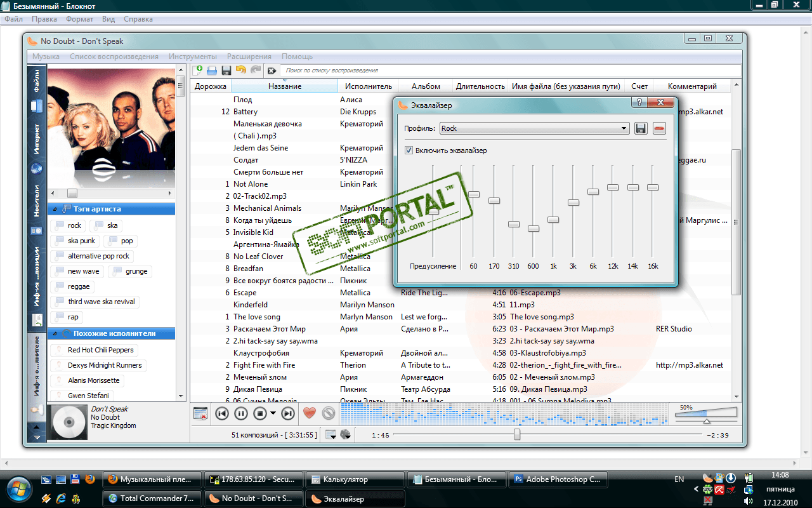Screen dimensions: 812x508
Task: Click the track seek slider handle
Action: coord(517,434)
